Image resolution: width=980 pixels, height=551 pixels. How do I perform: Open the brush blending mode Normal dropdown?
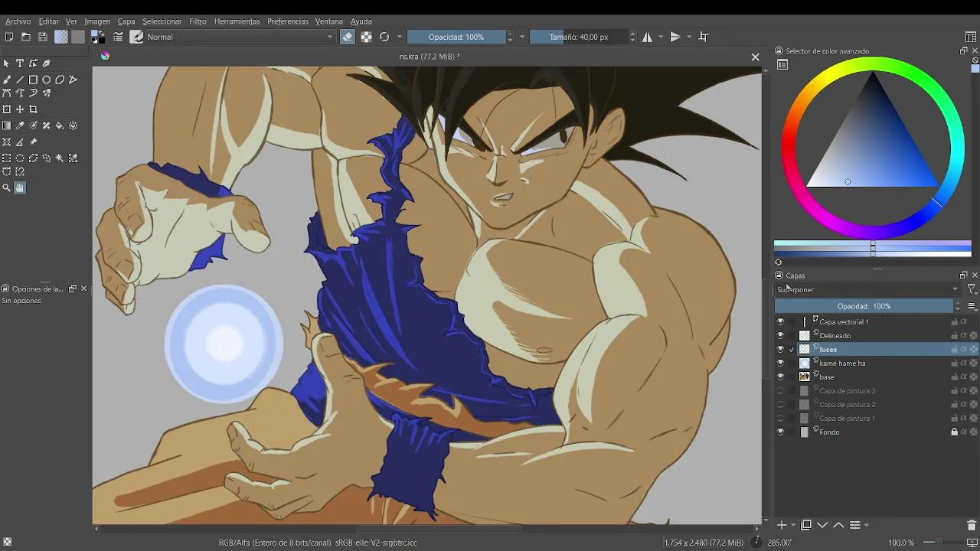point(240,37)
